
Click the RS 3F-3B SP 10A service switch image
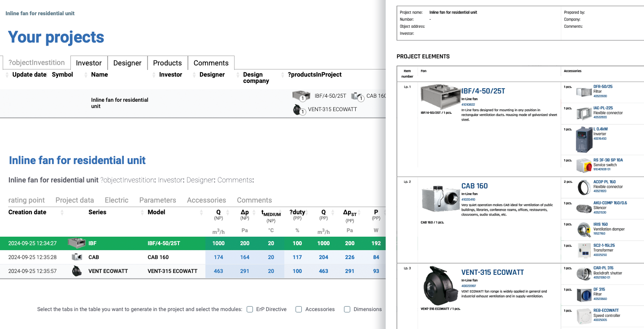click(584, 165)
